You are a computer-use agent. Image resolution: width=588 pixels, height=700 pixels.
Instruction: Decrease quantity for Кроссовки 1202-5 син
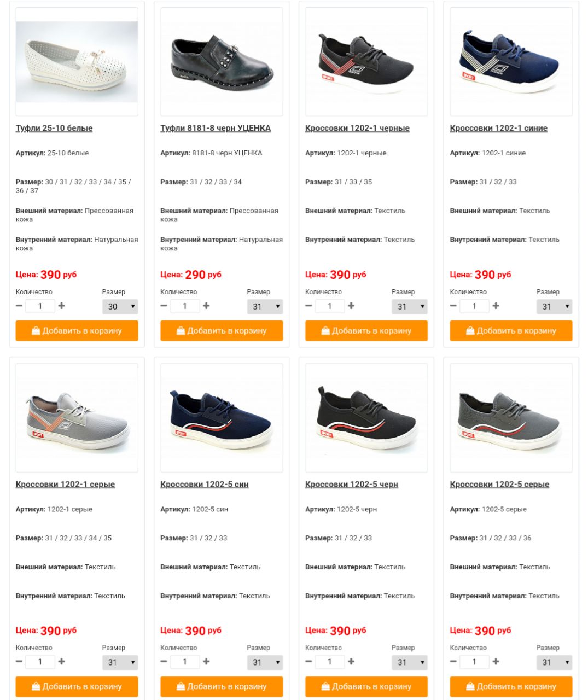pyautogui.click(x=164, y=662)
